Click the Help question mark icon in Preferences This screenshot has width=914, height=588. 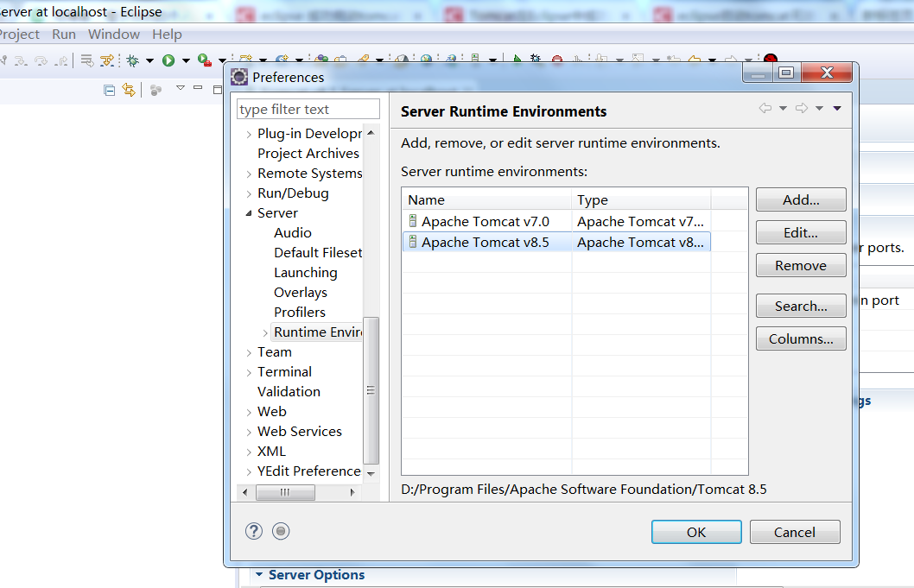point(254,531)
